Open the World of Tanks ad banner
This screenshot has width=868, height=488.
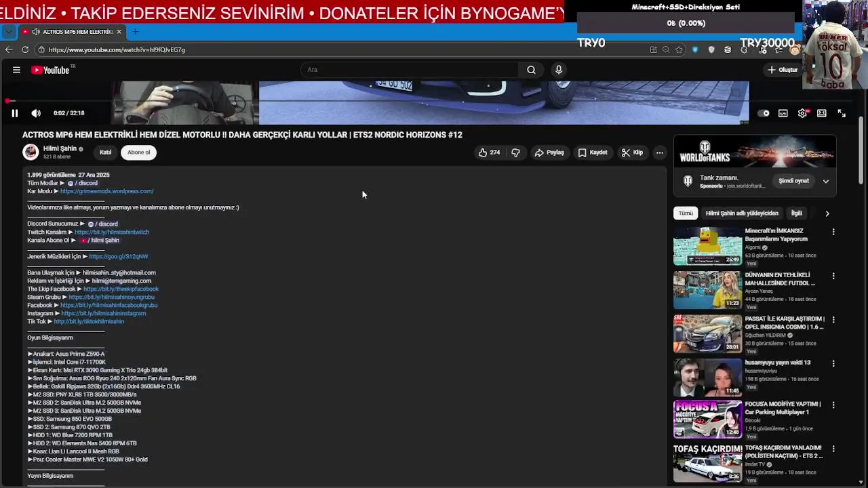[x=755, y=152]
